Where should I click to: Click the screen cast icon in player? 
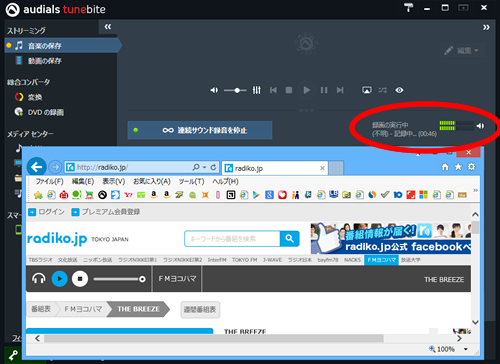pos(367,90)
